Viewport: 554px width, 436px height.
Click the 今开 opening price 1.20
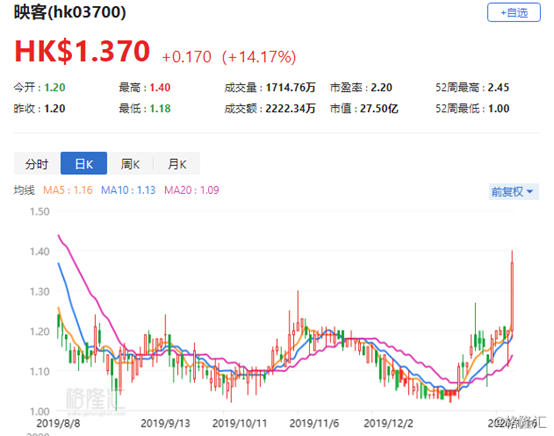tap(40, 87)
